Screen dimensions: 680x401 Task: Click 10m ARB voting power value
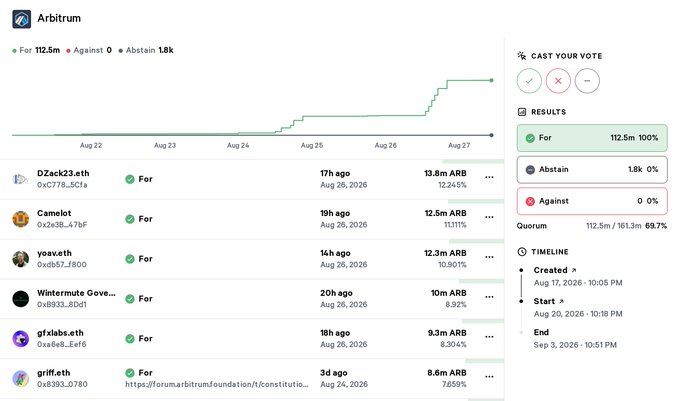[448, 293]
